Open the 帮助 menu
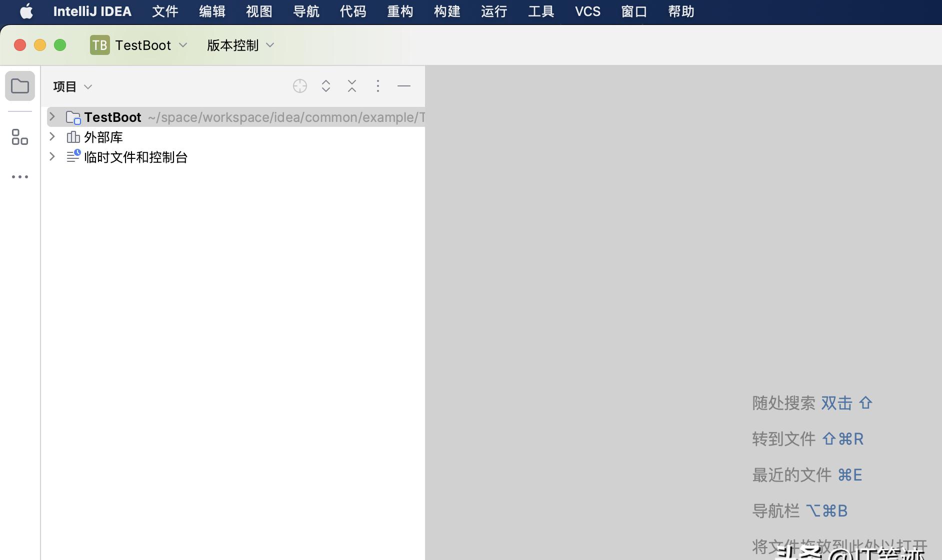Viewport: 942px width, 560px height. (x=681, y=11)
